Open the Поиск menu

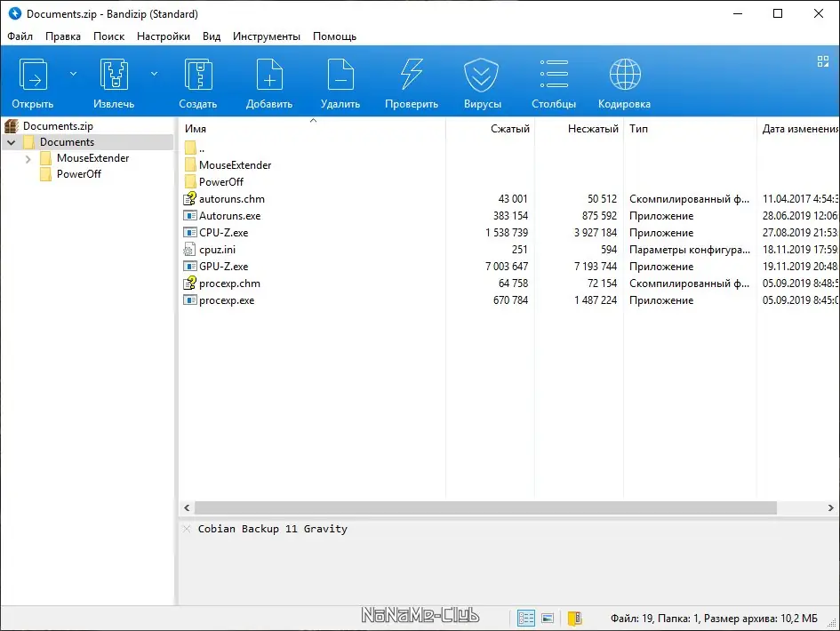pyautogui.click(x=108, y=36)
